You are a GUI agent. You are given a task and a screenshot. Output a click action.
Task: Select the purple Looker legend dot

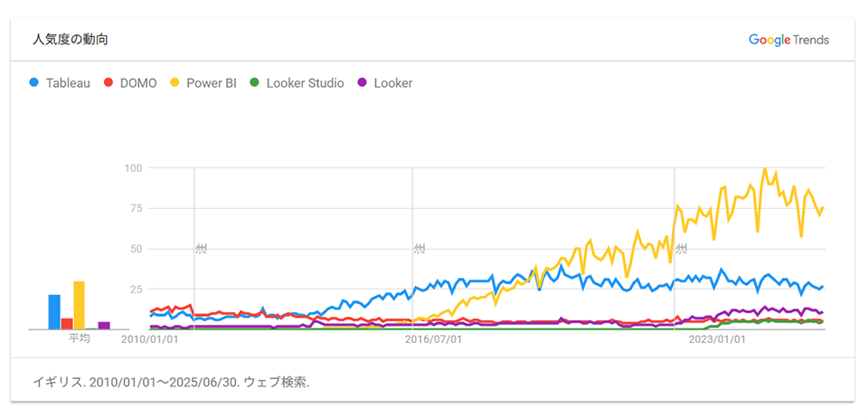click(362, 83)
